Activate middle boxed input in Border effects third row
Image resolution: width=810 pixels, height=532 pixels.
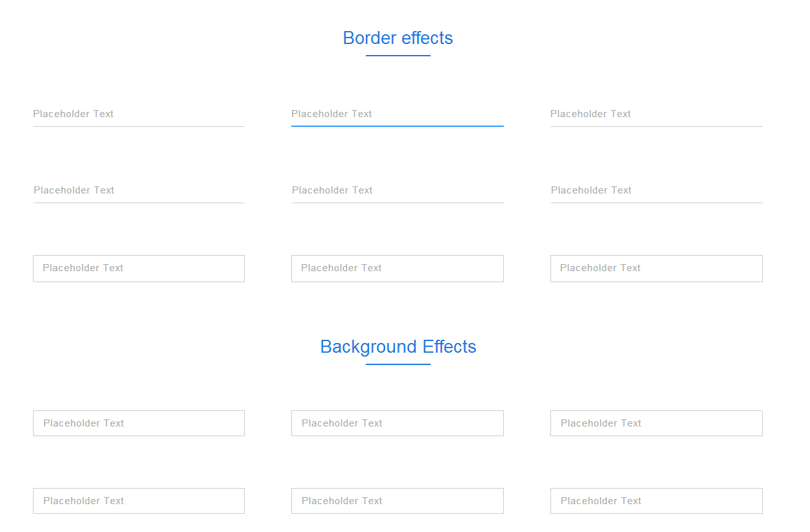[398, 269]
